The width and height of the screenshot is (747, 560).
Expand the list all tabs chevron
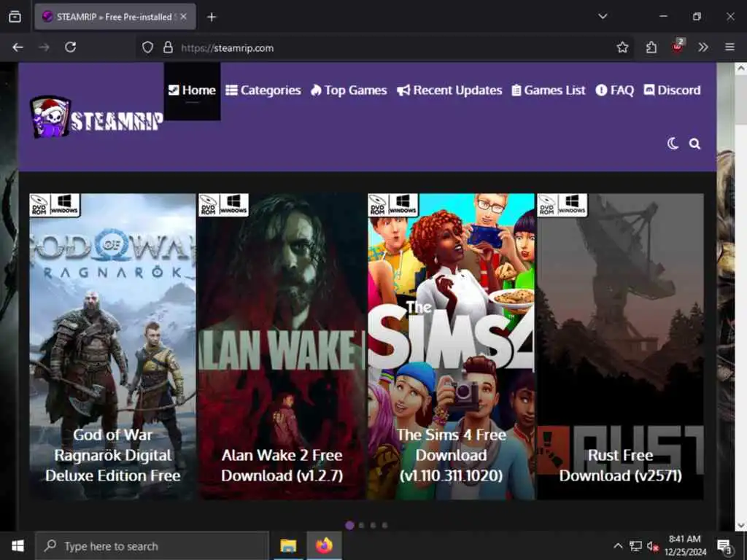coord(603,17)
